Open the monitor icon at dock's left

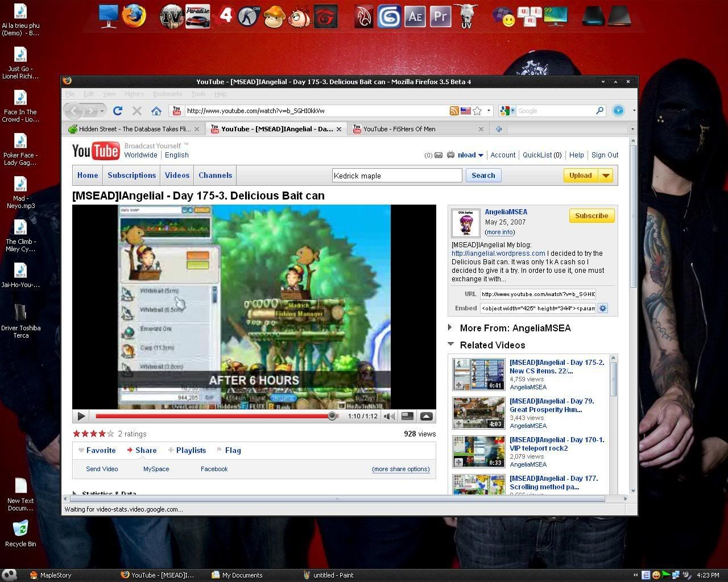(108, 16)
